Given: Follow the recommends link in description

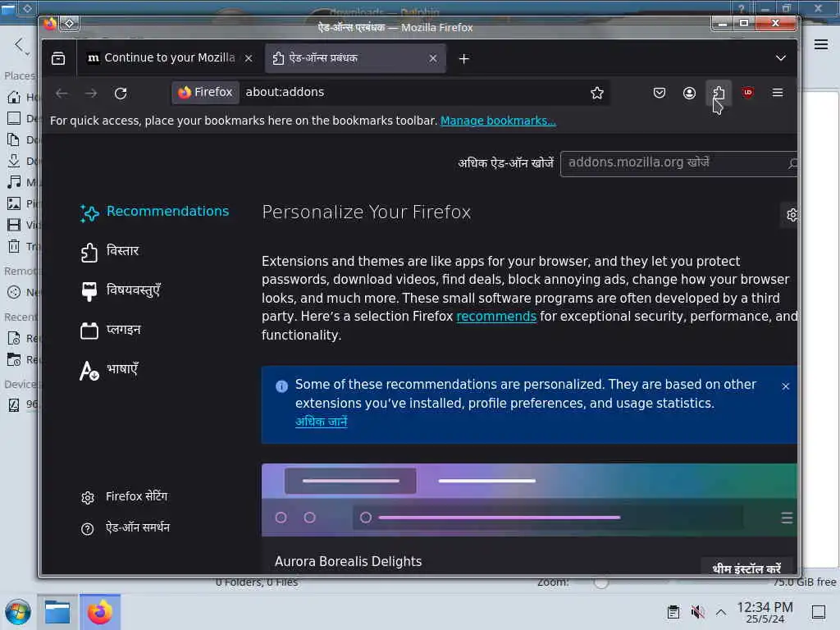Looking at the screenshot, I should 496,317.
